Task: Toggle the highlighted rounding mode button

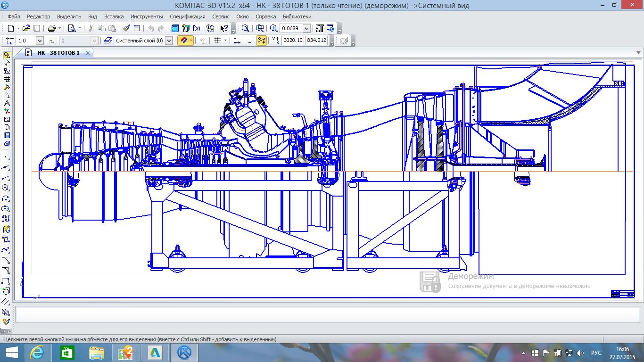Action: [261, 41]
